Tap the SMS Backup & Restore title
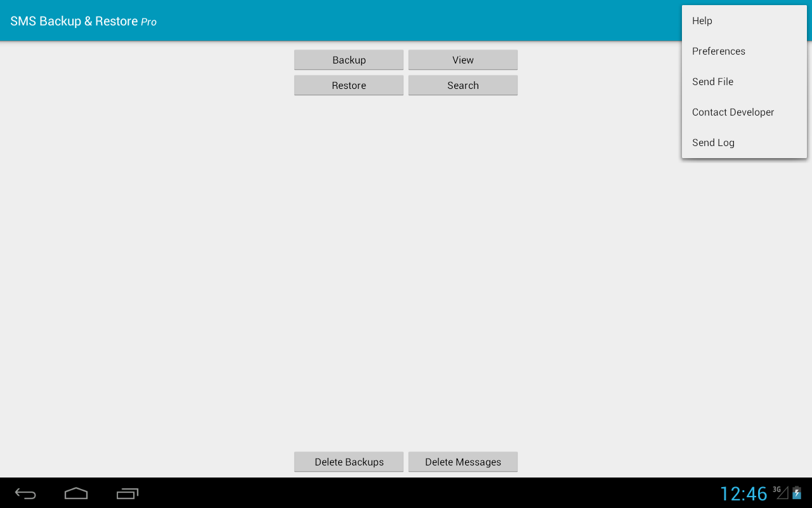The height and width of the screenshot is (508, 812). click(74, 21)
